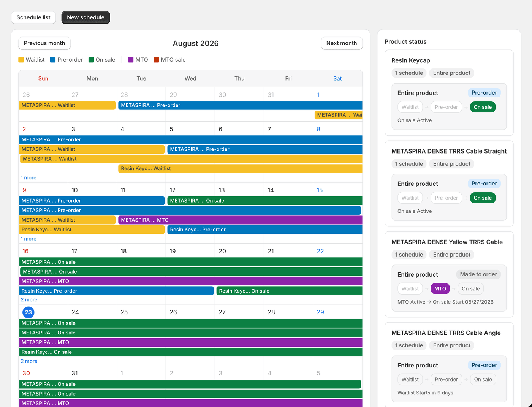The height and width of the screenshot is (407, 532).
Task: Create a New schedule
Action: coord(85,17)
